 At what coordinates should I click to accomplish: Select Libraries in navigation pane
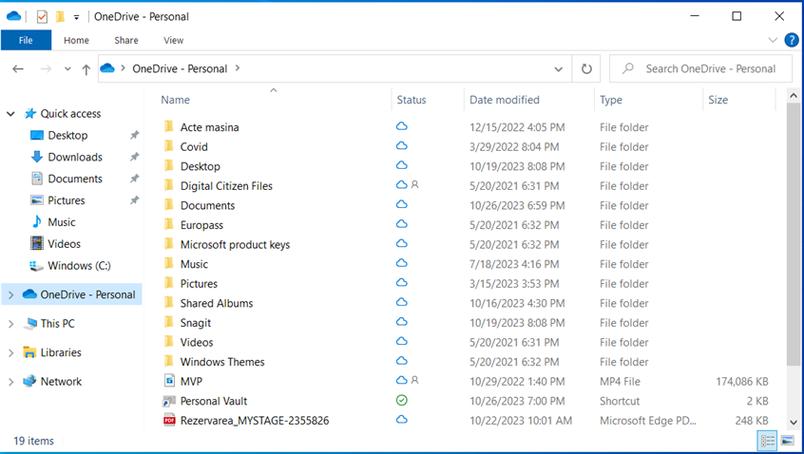[61, 352]
